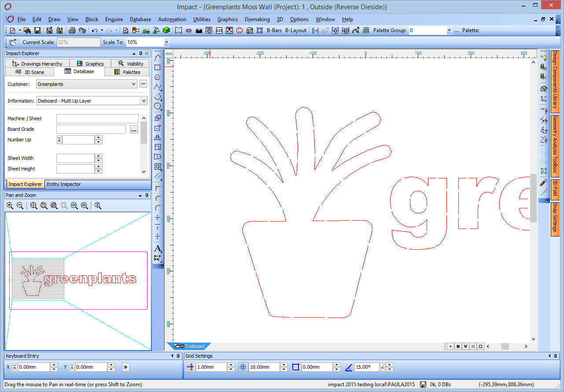This screenshot has height=392, width=564.
Task: Click the ellipsis button next to Board Grade
Action: coord(134,129)
